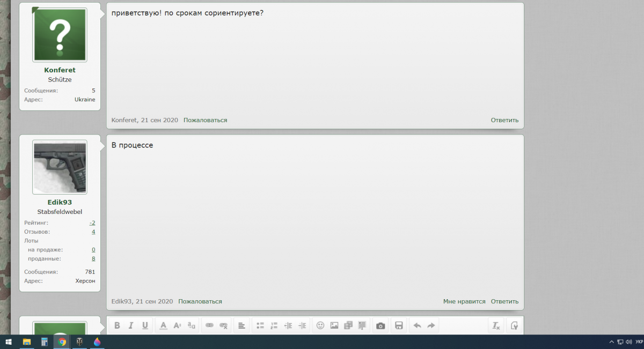
Task: Show hidden system tray icons
Action: [611, 341]
